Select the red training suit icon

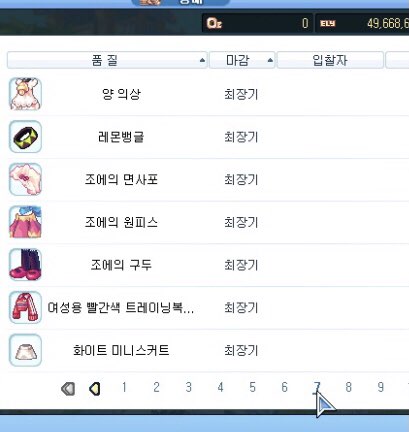[25, 307]
